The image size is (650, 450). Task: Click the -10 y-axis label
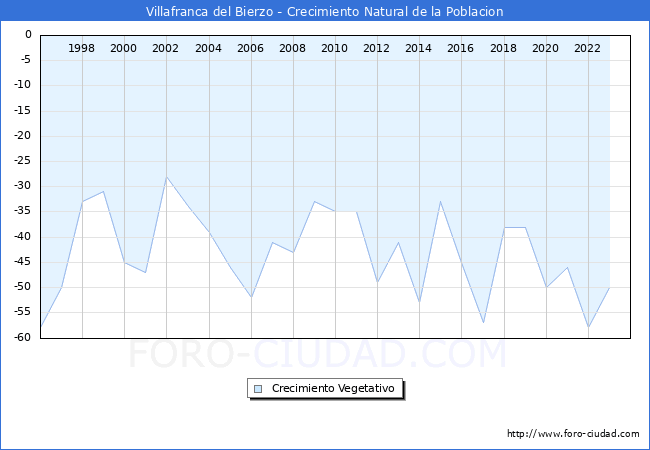coord(22,85)
